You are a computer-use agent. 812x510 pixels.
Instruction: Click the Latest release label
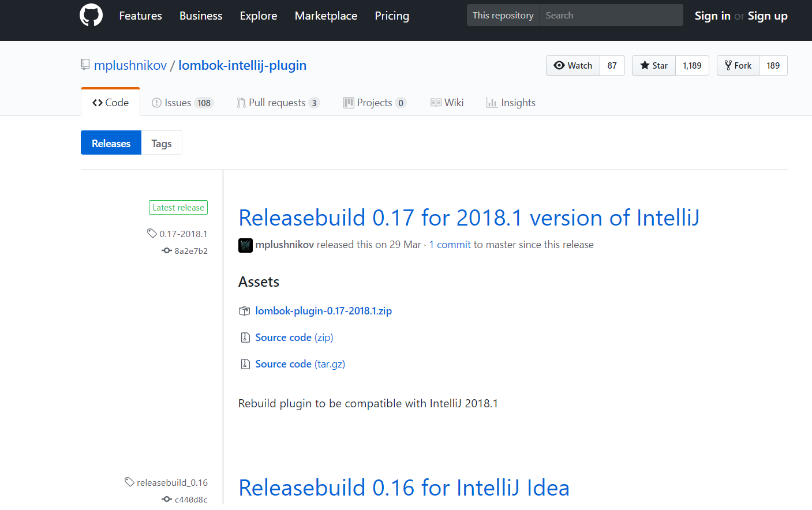coord(178,208)
